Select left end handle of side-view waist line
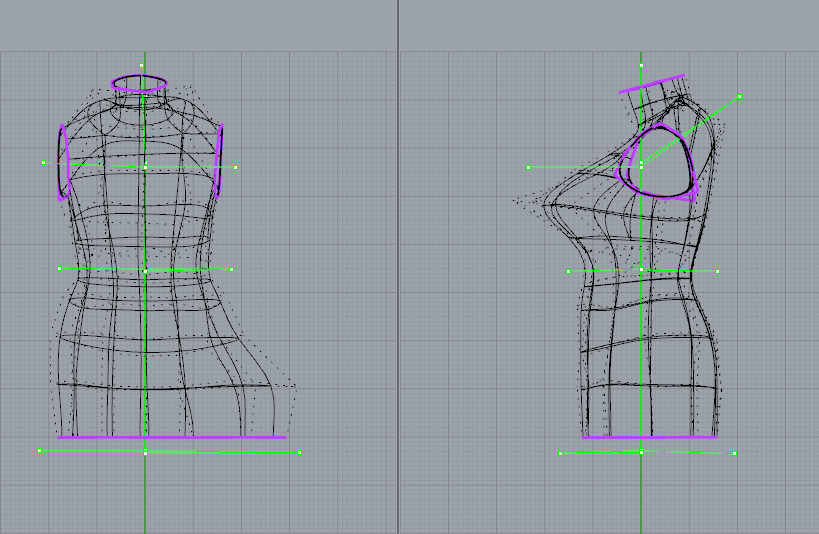 pos(569,272)
